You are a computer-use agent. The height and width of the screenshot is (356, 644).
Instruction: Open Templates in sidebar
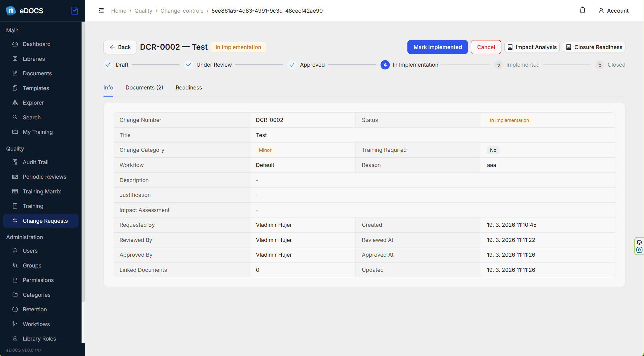[x=40, y=88]
